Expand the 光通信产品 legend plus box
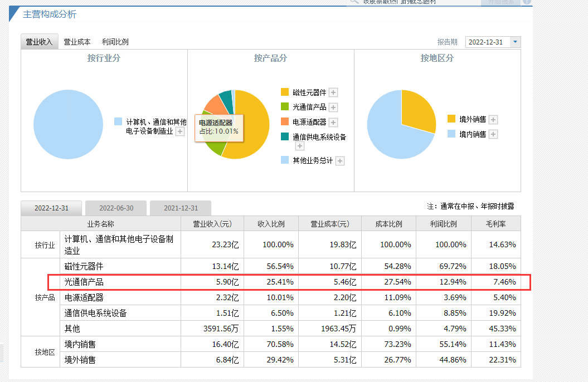This screenshot has width=588, height=382. pyautogui.click(x=333, y=107)
